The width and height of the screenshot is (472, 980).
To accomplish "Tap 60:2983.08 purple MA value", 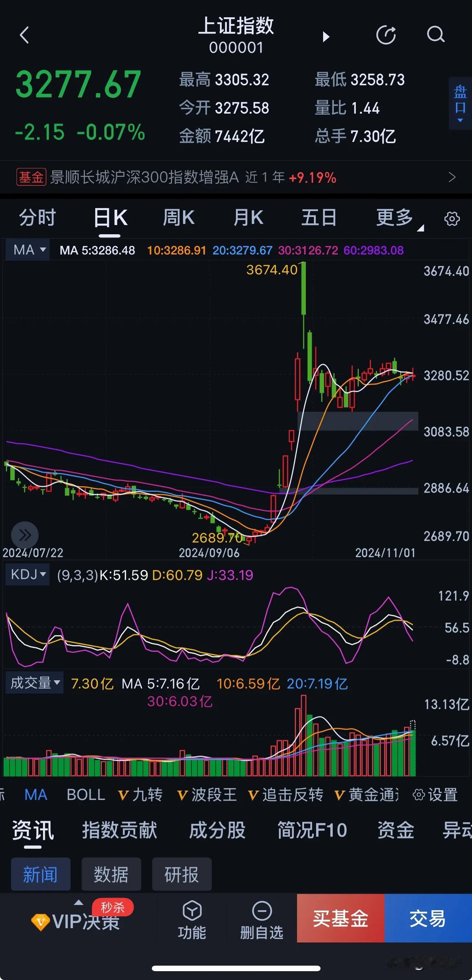I will (374, 250).
